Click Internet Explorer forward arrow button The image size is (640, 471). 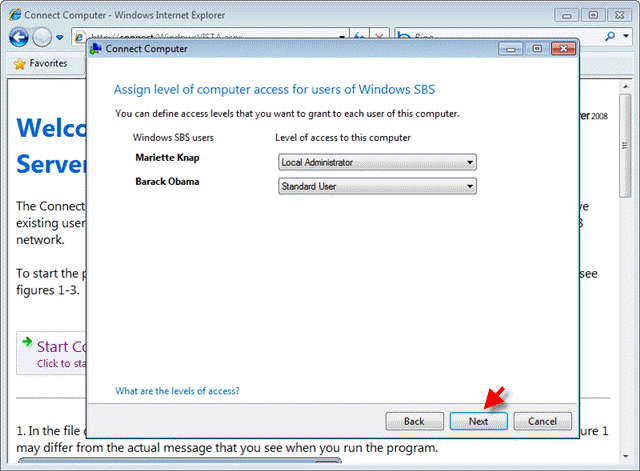click(x=42, y=38)
